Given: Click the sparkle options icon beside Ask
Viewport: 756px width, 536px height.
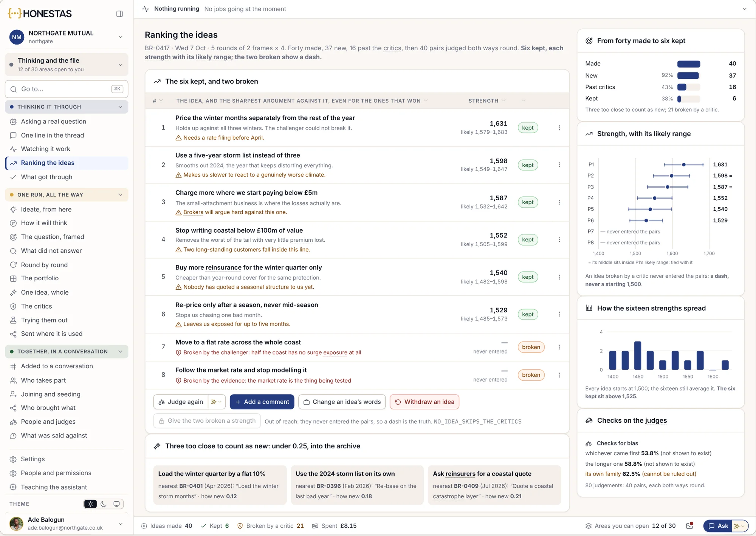Looking at the screenshot, I should [739, 526].
